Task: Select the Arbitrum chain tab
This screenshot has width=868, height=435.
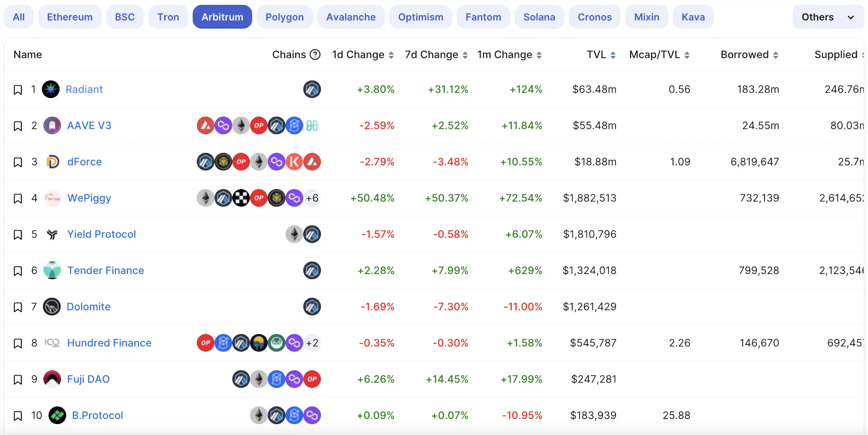Action: tap(223, 17)
